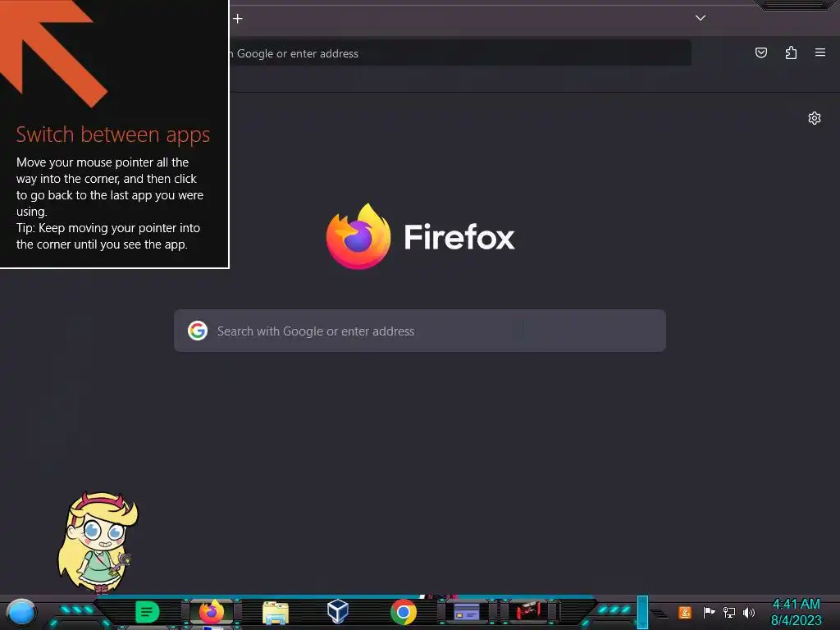Viewport: 840px width, 630px height.
Task: Select the Firefox taskbar icon
Action: point(212,612)
